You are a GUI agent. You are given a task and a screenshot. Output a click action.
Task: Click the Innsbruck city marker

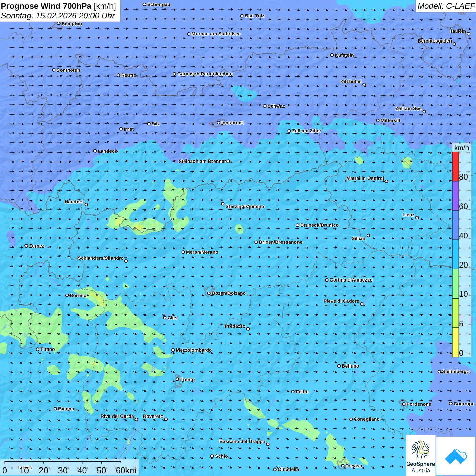[x=218, y=123]
